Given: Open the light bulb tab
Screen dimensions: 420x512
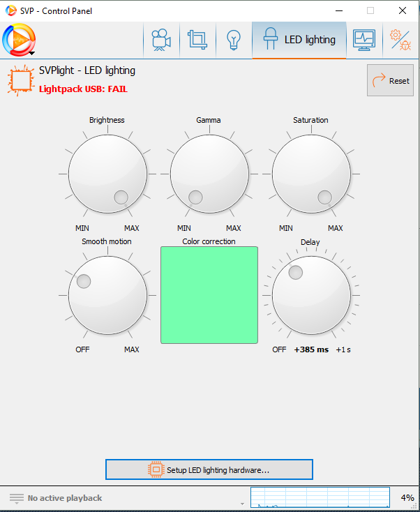Looking at the screenshot, I should click(234, 40).
